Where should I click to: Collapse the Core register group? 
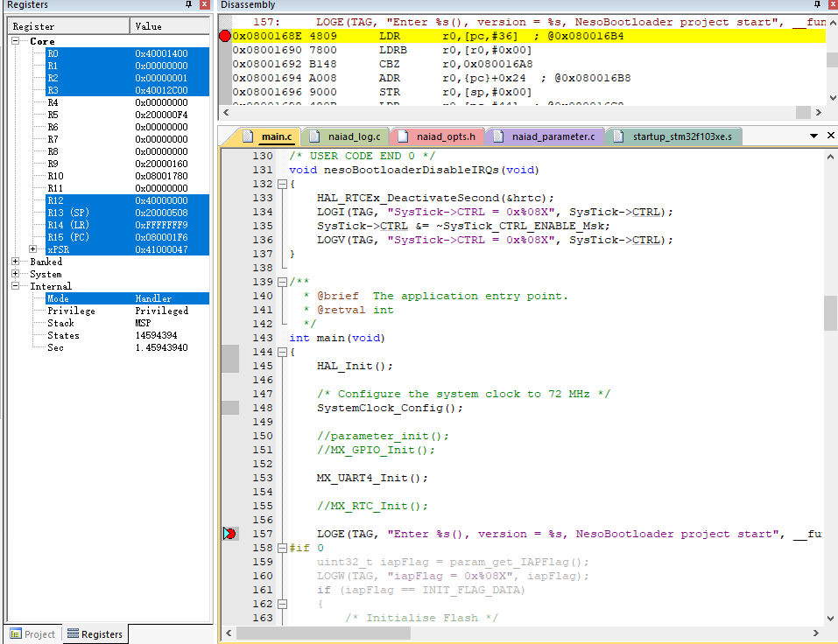pyautogui.click(x=17, y=41)
